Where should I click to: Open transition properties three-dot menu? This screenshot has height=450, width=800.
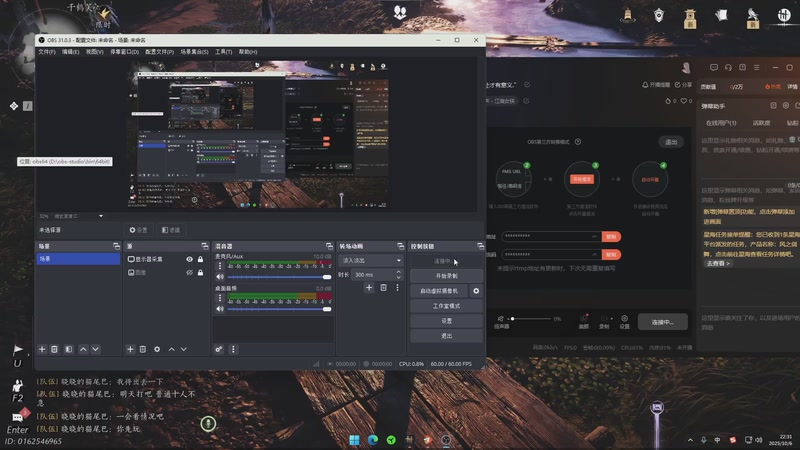(x=397, y=288)
